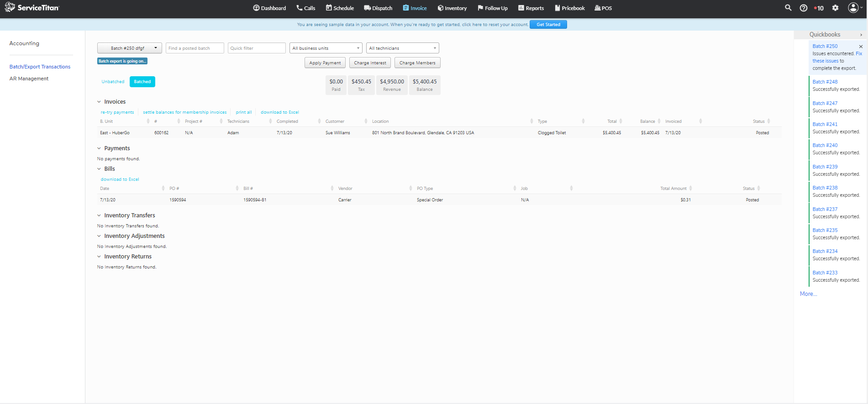Open Dispatch in top navigation
Image resolution: width=868 pixels, height=405 pixels.
[x=378, y=8]
